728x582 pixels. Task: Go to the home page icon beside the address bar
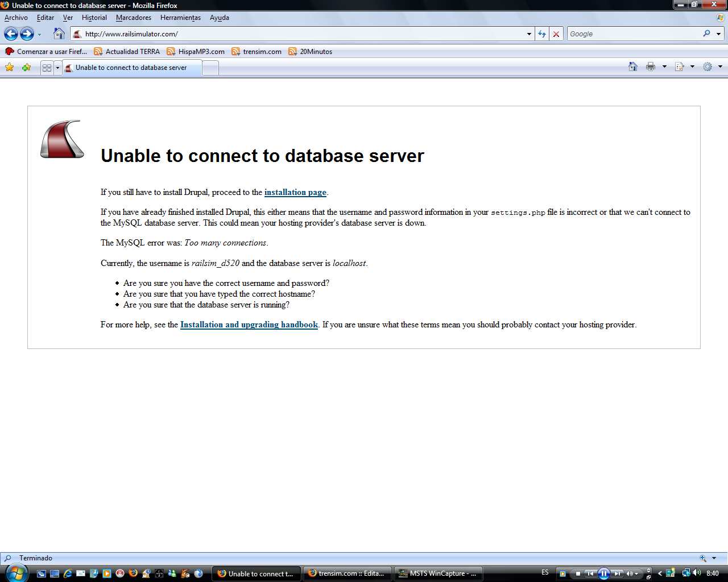pyautogui.click(x=59, y=34)
